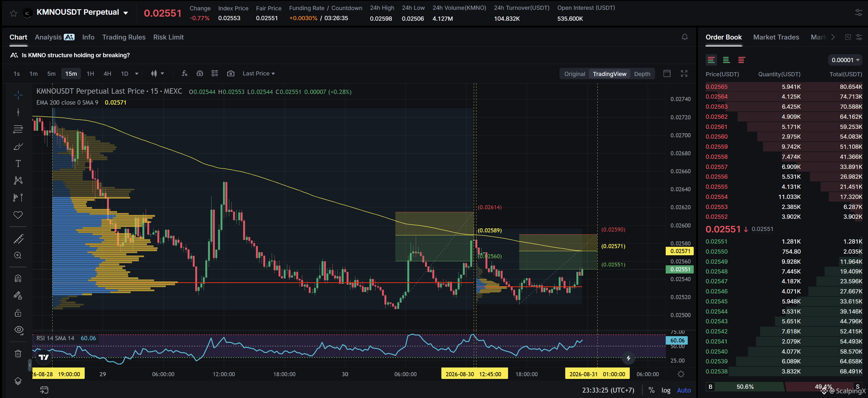Take chart snapshot with camera icon

tap(231, 74)
